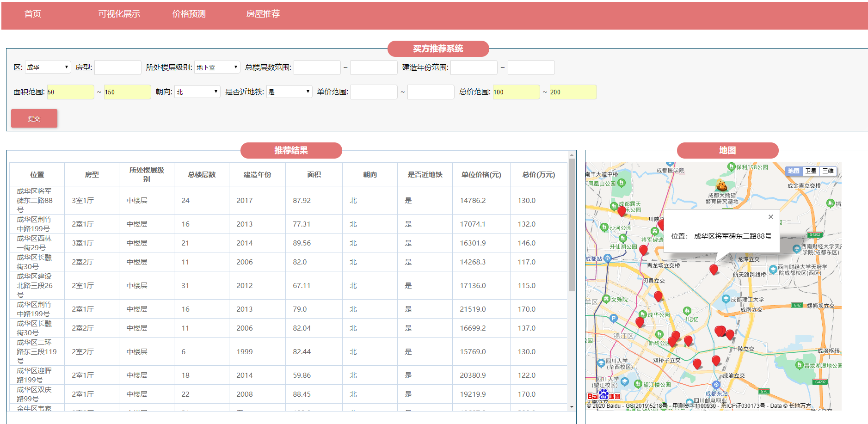The width and height of the screenshot is (868, 424).
Task: Click red marker left of 成华公园 icon
Action: [x=640, y=322]
